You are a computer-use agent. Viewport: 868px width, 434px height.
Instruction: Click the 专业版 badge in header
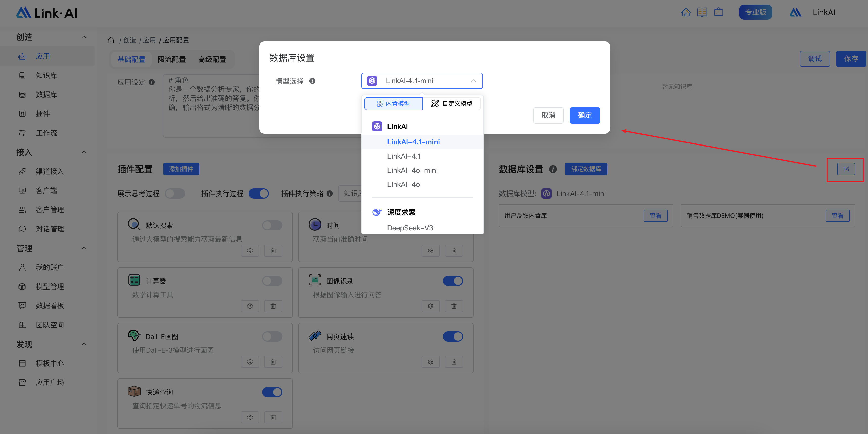[x=756, y=12]
